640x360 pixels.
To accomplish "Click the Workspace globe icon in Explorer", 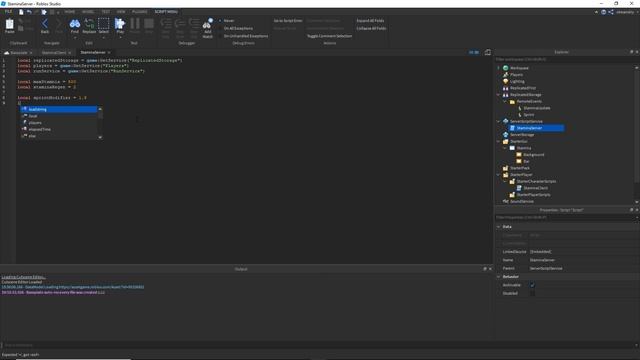I will point(506,68).
